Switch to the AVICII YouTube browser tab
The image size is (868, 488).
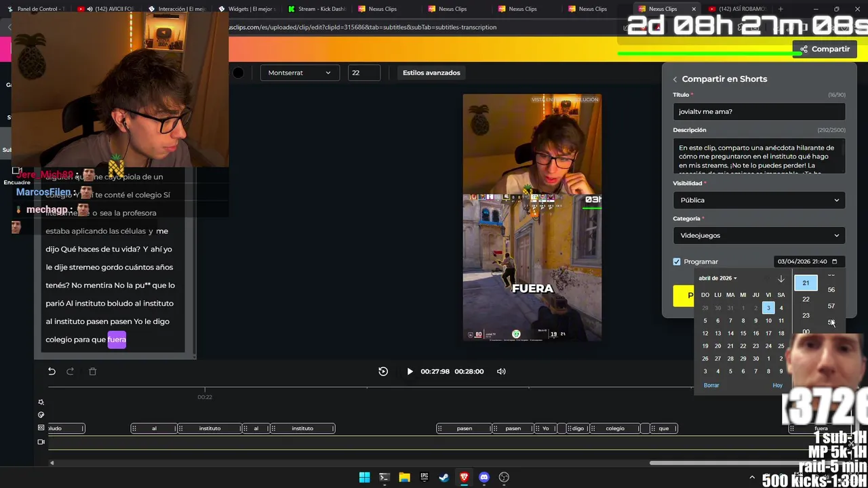point(105,9)
